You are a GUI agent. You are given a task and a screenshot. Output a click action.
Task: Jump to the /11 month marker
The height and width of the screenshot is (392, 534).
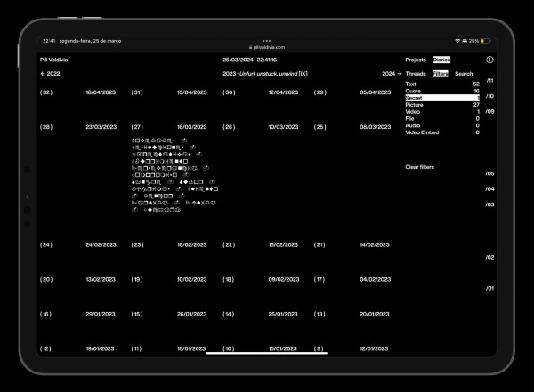point(489,81)
